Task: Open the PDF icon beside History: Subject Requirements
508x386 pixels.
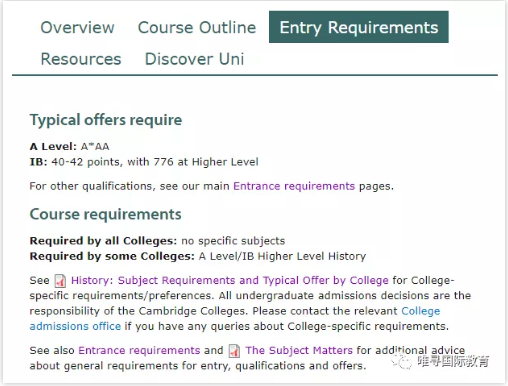Action: point(60,281)
